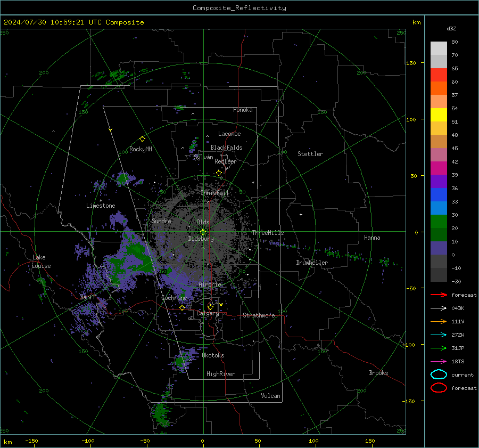479x448 pixels.
Task: Click the Lacombe label
Action: coord(229,134)
